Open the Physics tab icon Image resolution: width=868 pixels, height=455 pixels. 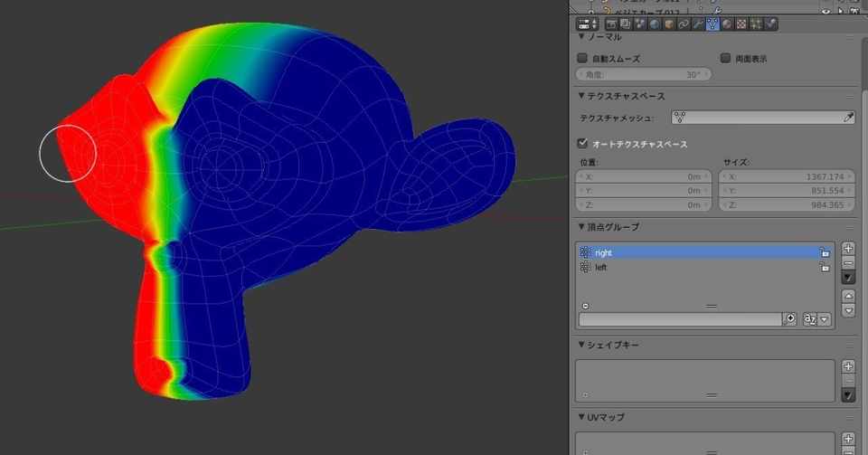(x=770, y=24)
